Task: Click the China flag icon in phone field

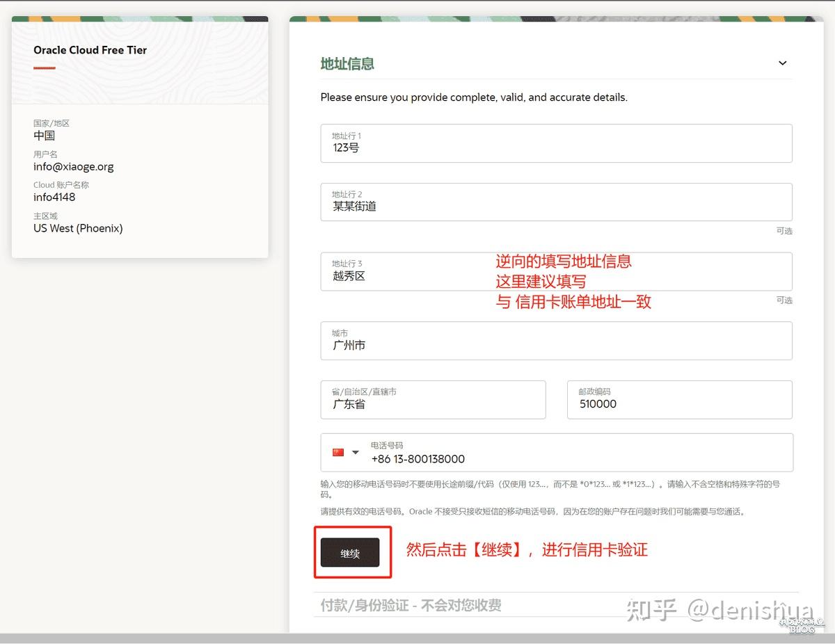Action: [x=338, y=452]
